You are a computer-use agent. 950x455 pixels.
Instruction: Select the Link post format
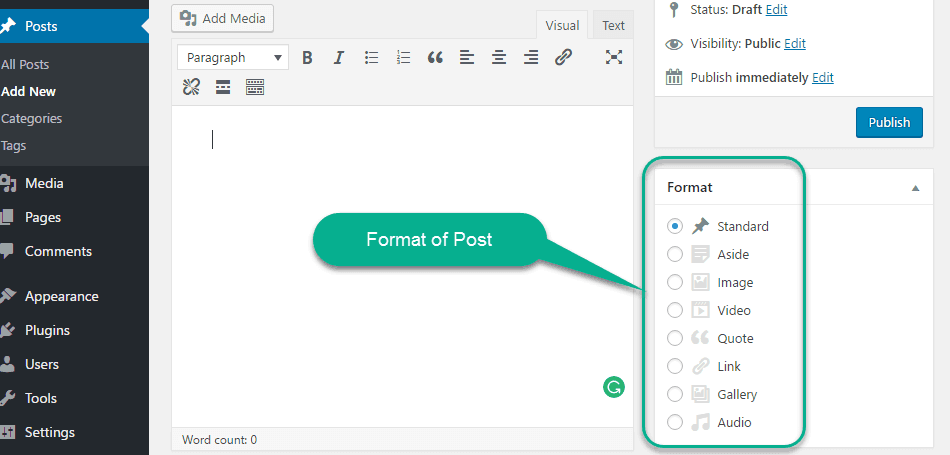[674, 366]
